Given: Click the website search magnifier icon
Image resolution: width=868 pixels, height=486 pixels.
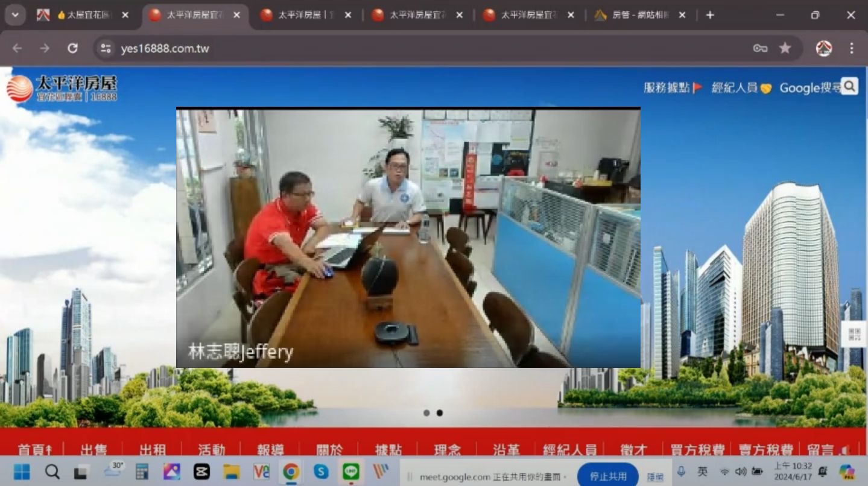Looking at the screenshot, I should 849,87.
